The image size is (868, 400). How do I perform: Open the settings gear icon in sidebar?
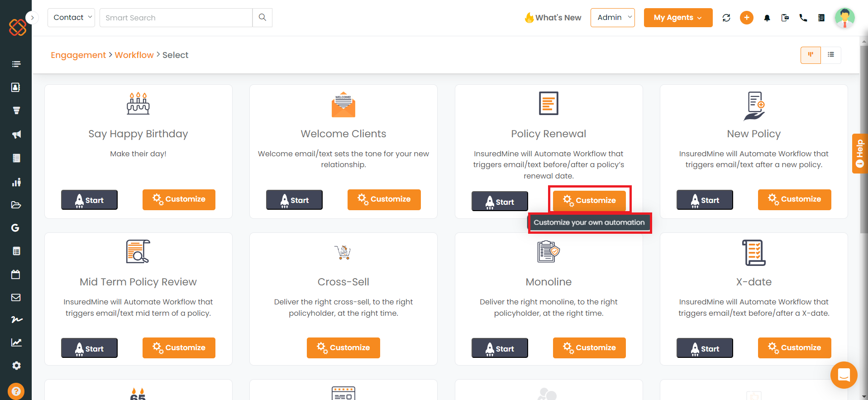pyautogui.click(x=16, y=366)
